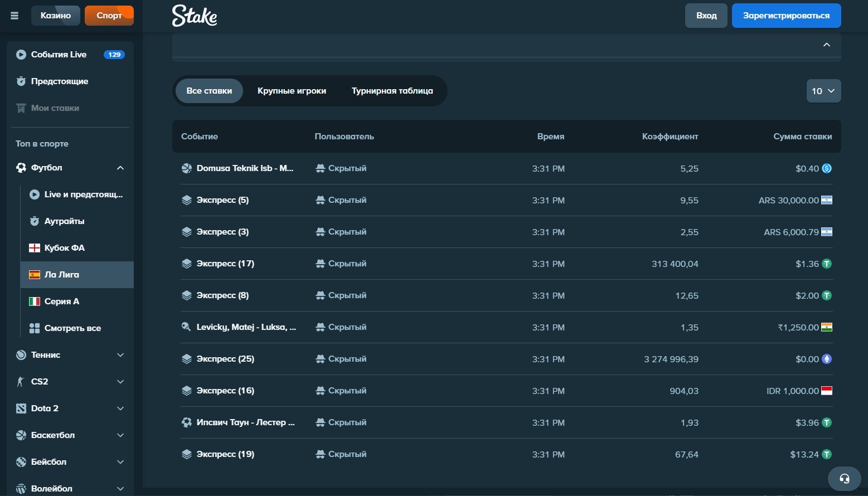Click the live support headset icon
The width and height of the screenshot is (868, 496).
(844, 478)
